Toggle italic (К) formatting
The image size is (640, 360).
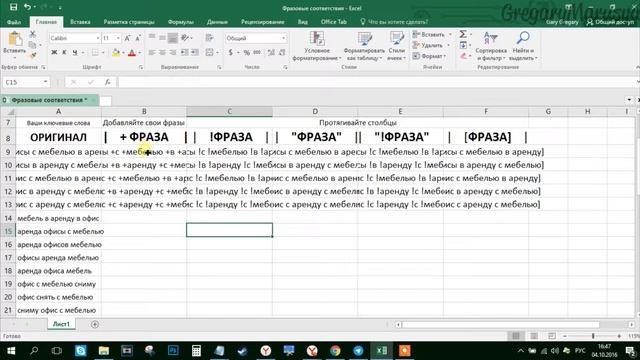tap(64, 52)
